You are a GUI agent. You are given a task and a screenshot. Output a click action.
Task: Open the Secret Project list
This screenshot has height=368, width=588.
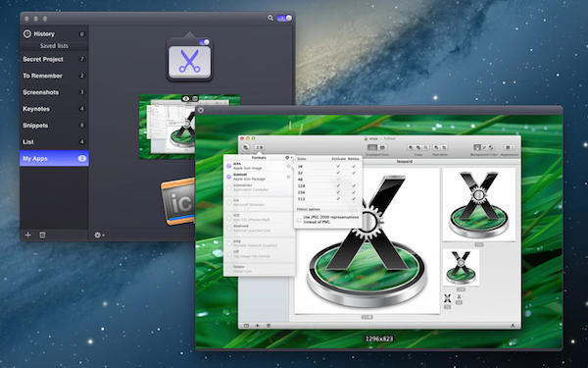tap(54, 59)
